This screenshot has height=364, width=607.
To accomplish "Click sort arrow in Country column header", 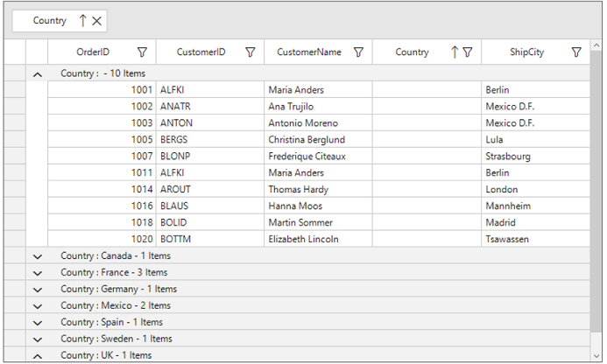I will (455, 52).
